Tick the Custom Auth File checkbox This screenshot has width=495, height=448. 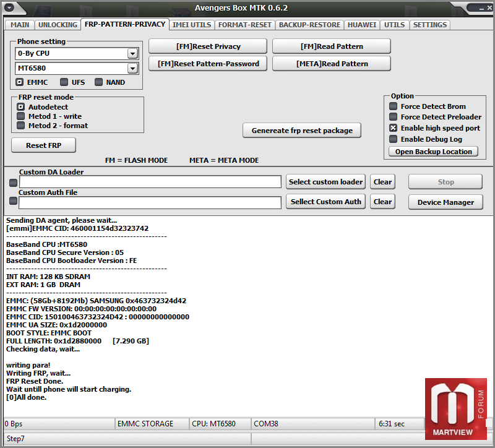pos(13,201)
